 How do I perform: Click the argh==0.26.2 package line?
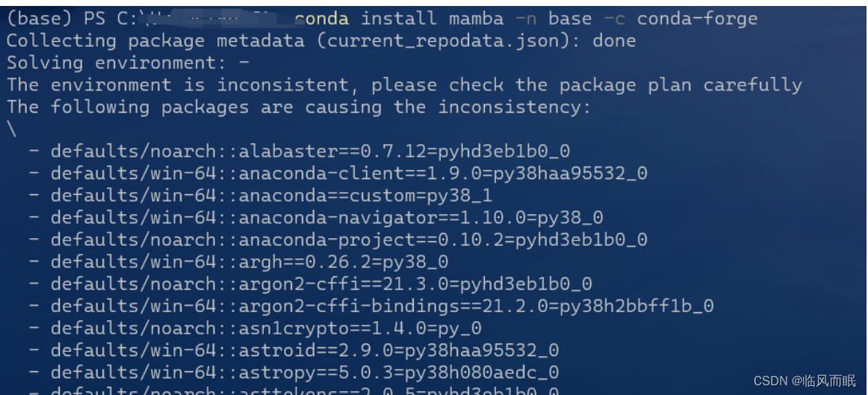click(238, 262)
